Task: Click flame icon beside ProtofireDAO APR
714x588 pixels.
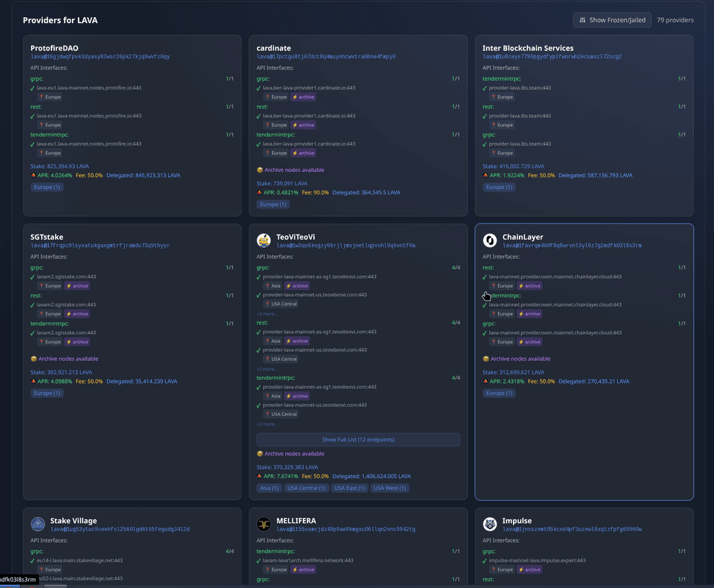Action: tap(34, 175)
